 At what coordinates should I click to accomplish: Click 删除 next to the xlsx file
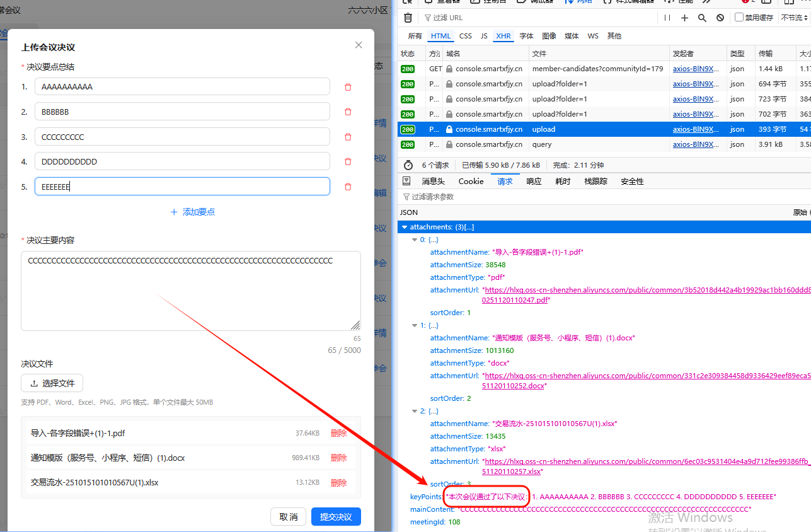(x=338, y=482)
